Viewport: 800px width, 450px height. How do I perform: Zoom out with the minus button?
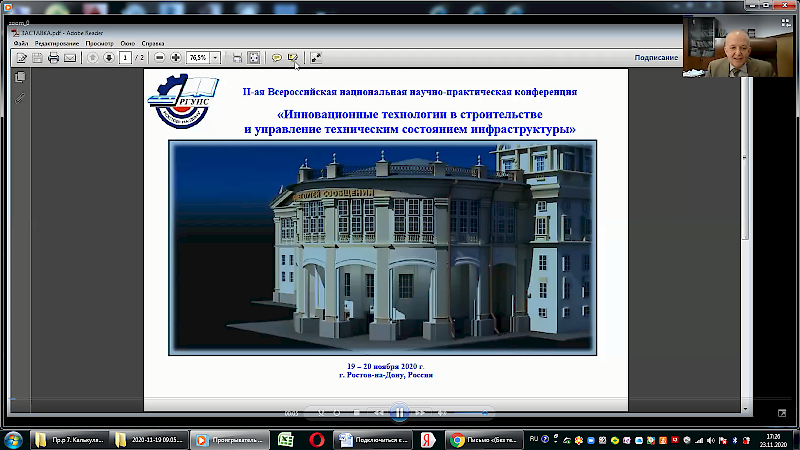point(160,58)
